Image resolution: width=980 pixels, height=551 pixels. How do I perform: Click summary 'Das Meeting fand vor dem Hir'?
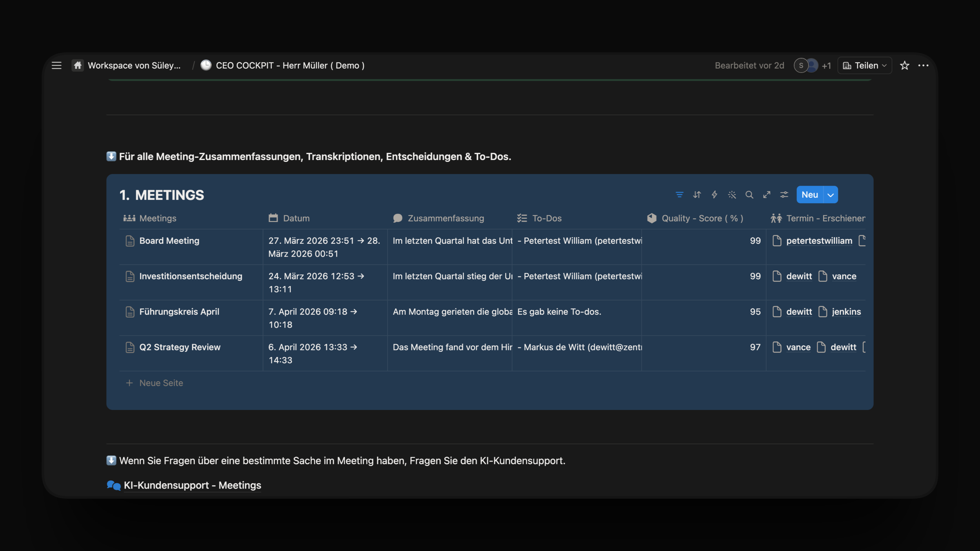pyautogui.click(x=450, y=353)
